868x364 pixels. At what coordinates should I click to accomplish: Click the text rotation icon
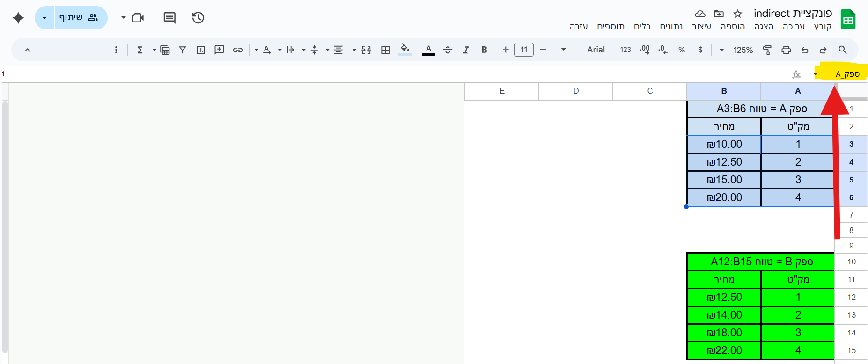[x=267, y=50]
